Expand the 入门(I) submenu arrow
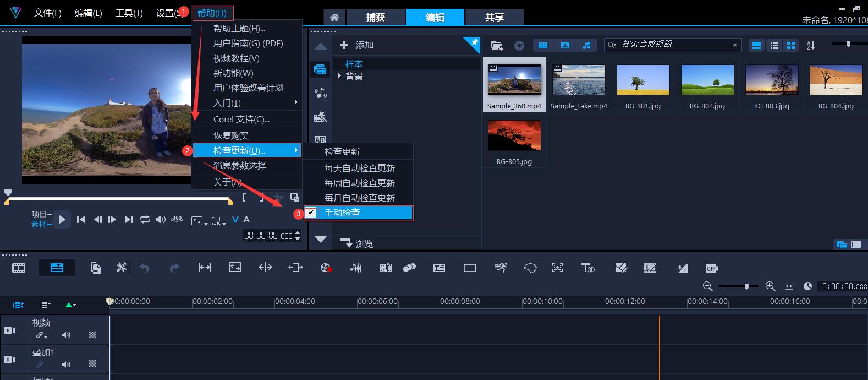The width and height of the screenshot is (868, 380). 296,102
